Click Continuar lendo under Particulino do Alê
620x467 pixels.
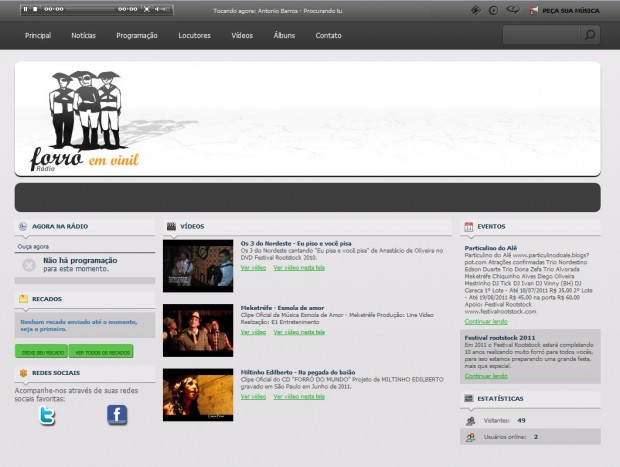[x=486, y=321]
